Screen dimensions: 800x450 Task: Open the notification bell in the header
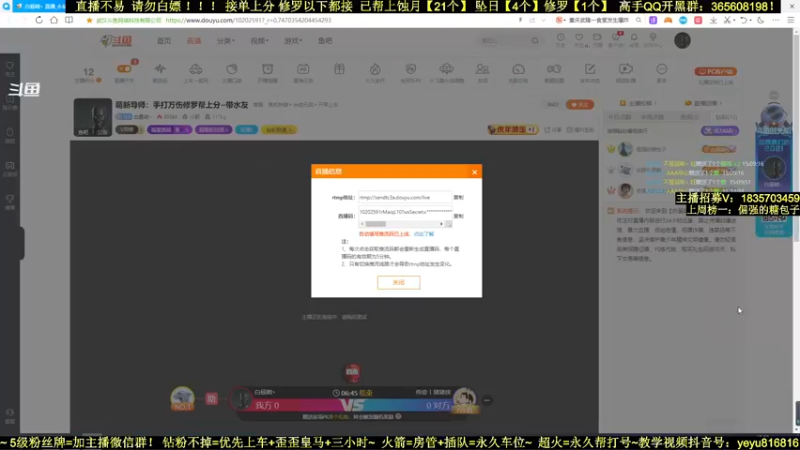[x=634, y=38]
